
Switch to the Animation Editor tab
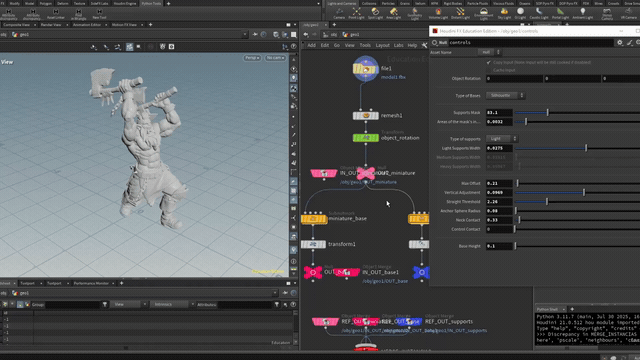(x=87, y=25)
